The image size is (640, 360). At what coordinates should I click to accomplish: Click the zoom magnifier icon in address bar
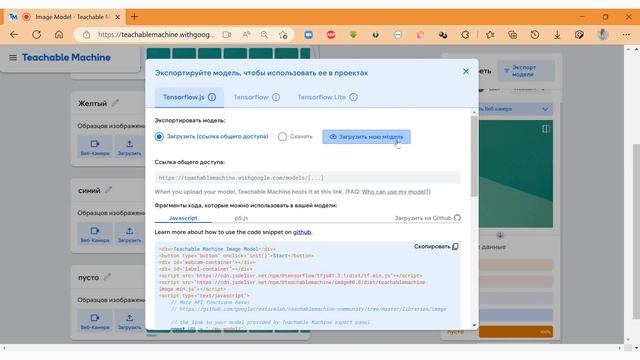coord(264,35)
